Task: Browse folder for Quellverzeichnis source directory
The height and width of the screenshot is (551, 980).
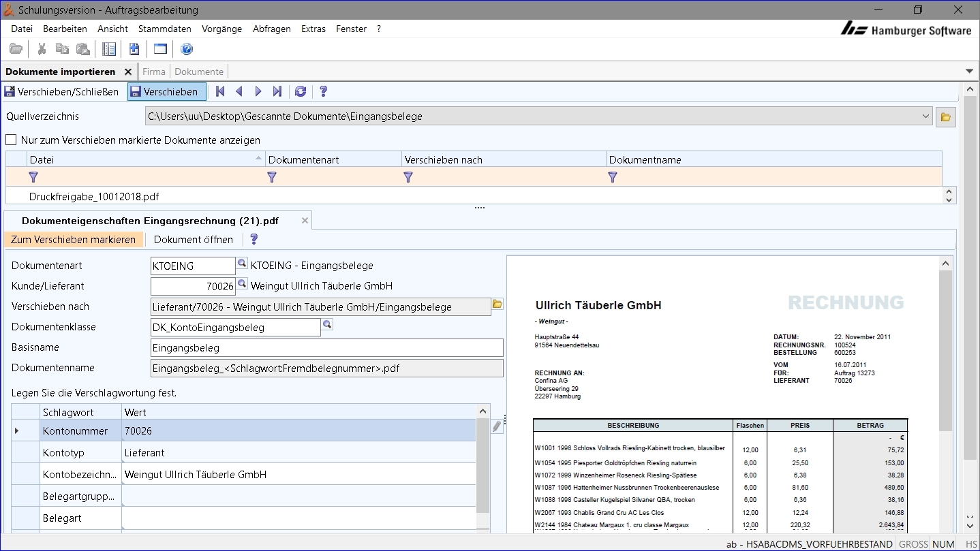Action: pos(945,117)
